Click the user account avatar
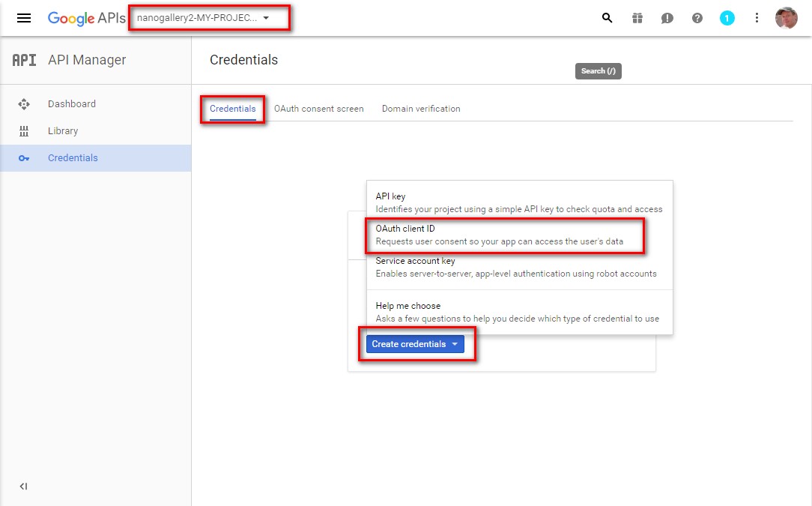This screenshot has height=506, width=812. pos(786,18)
